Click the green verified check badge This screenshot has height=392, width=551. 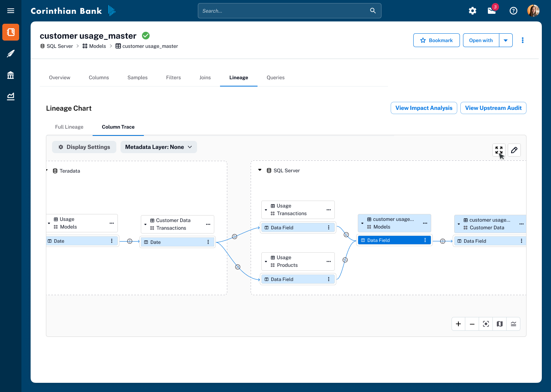[x=146, y=36]
